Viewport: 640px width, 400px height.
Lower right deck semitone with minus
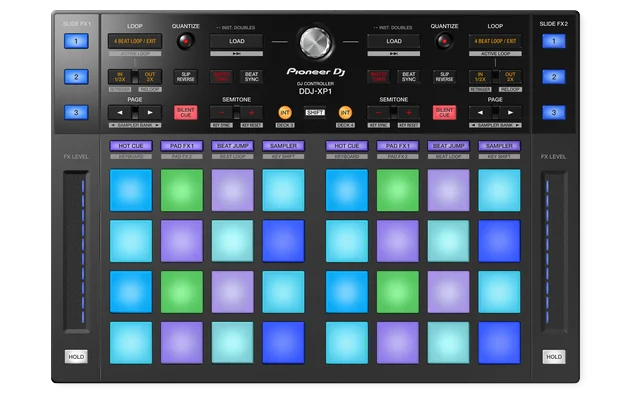coord(378,113)
